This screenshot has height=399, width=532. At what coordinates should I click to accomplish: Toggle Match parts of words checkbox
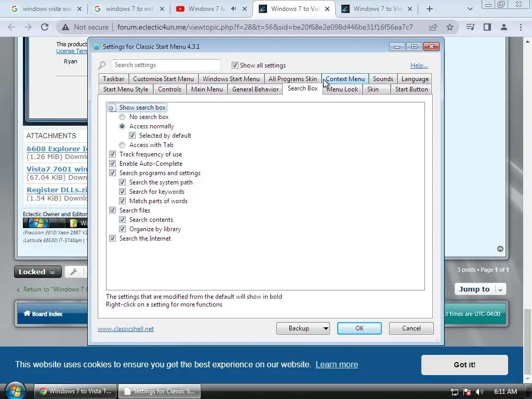tap(123, 201)
